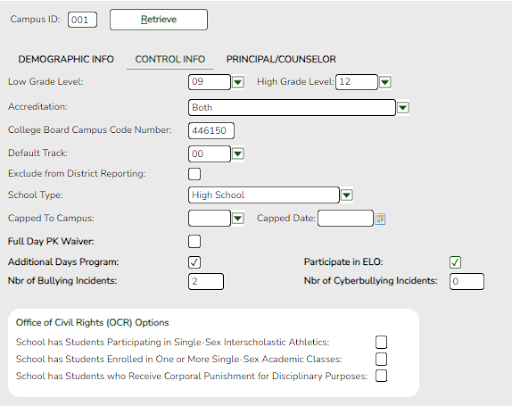512x406 pixels.
Task: Switch to the Demographic Info tab
Action: (66, 59)
